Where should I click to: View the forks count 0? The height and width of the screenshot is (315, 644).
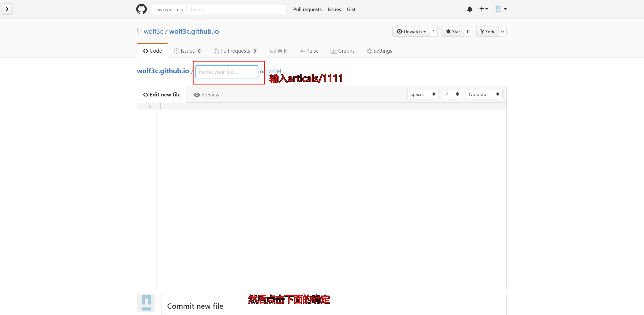[502, 31]
